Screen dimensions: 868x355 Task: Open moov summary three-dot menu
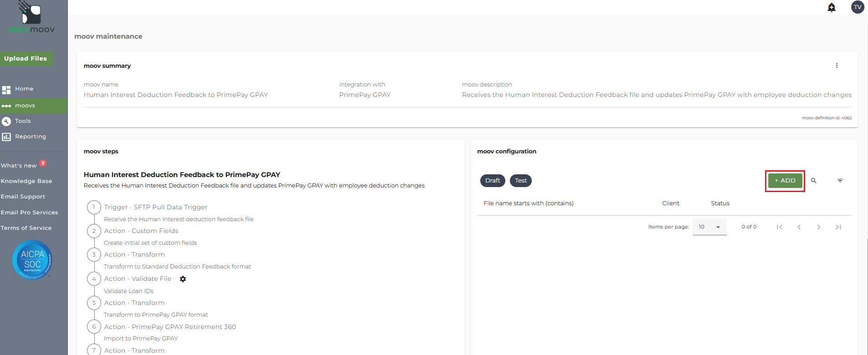837,66
